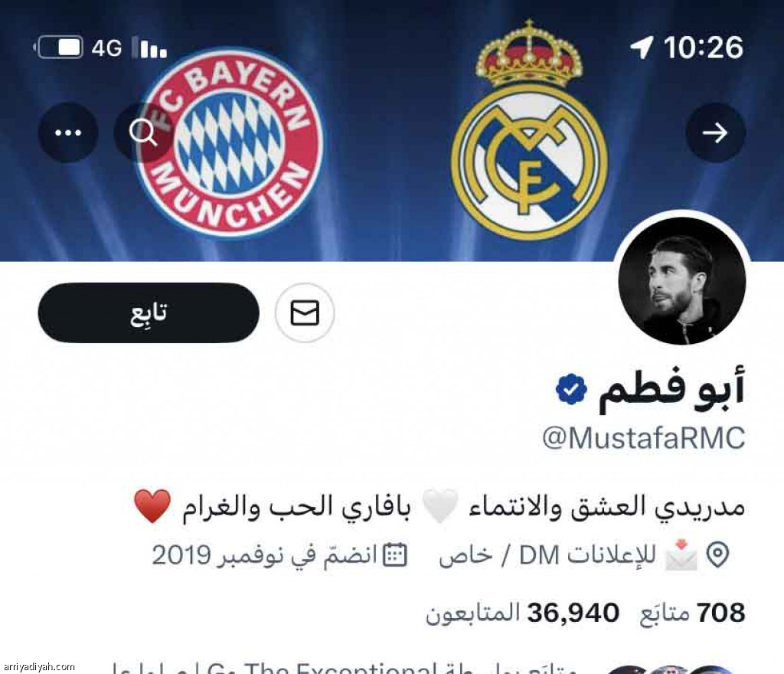784x674 pixels.
Task: Tap the 10:26 clock in status bar
Action: coord(704,48)
